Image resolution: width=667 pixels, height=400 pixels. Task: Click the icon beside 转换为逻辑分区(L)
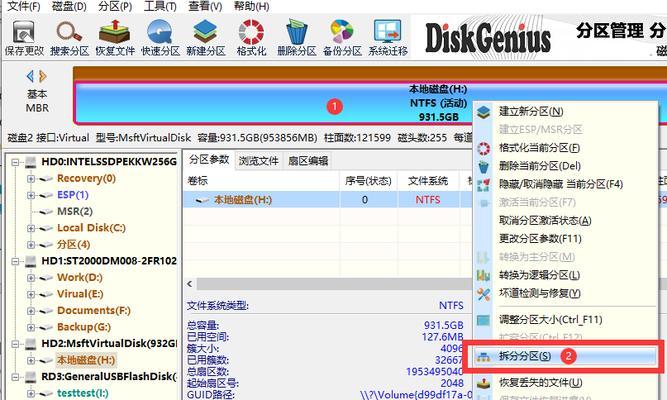[x=483, y=275]
